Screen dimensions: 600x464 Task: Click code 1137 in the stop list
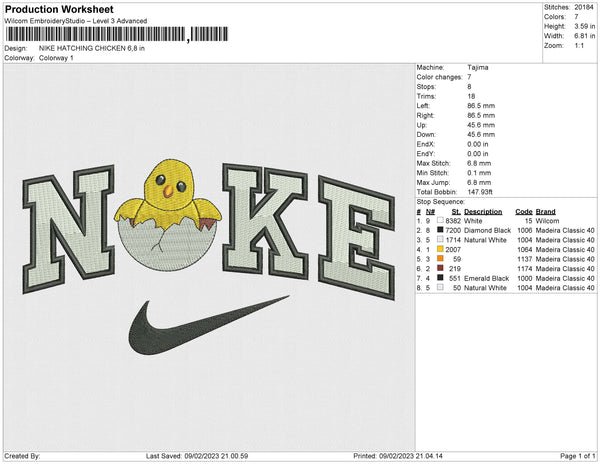(525, 259)
